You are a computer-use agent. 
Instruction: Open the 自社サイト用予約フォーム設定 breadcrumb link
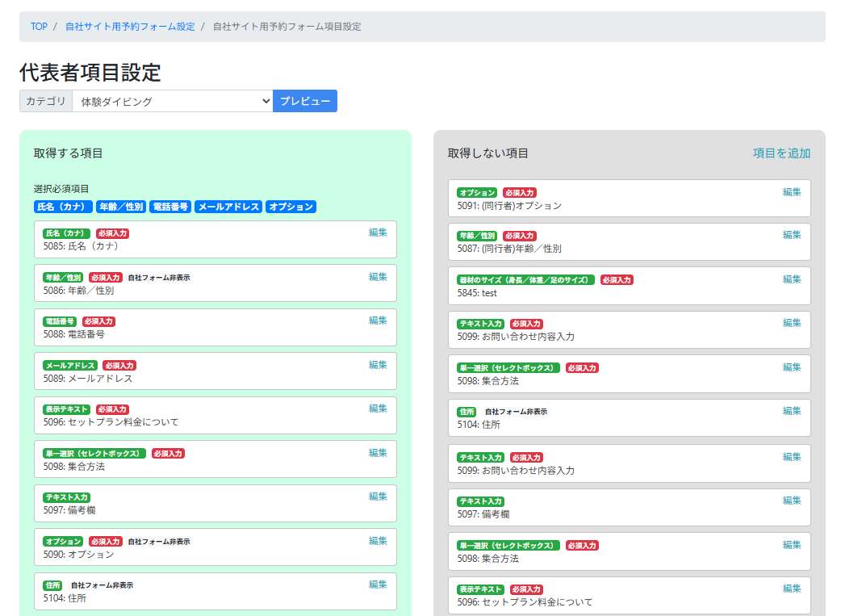pyautogui.click(x=130, y=27)
